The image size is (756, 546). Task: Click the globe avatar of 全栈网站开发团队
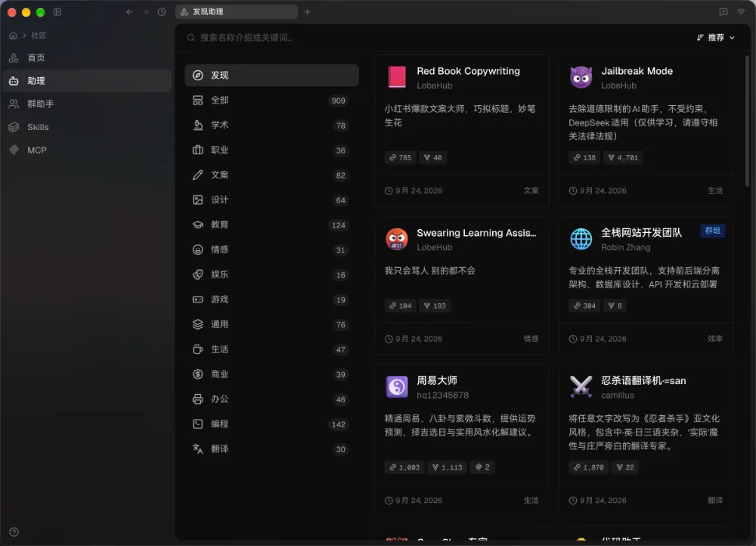(581, 239)
